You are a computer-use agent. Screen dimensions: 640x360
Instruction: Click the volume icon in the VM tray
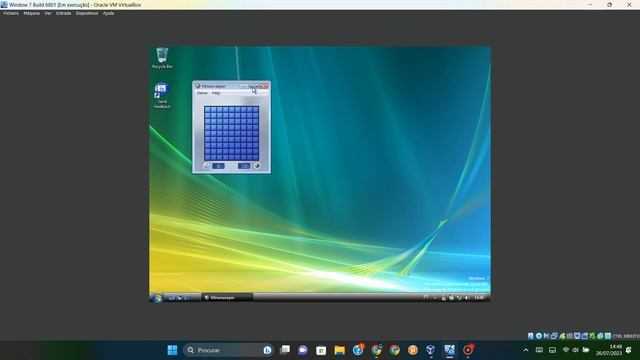(467, 298)
